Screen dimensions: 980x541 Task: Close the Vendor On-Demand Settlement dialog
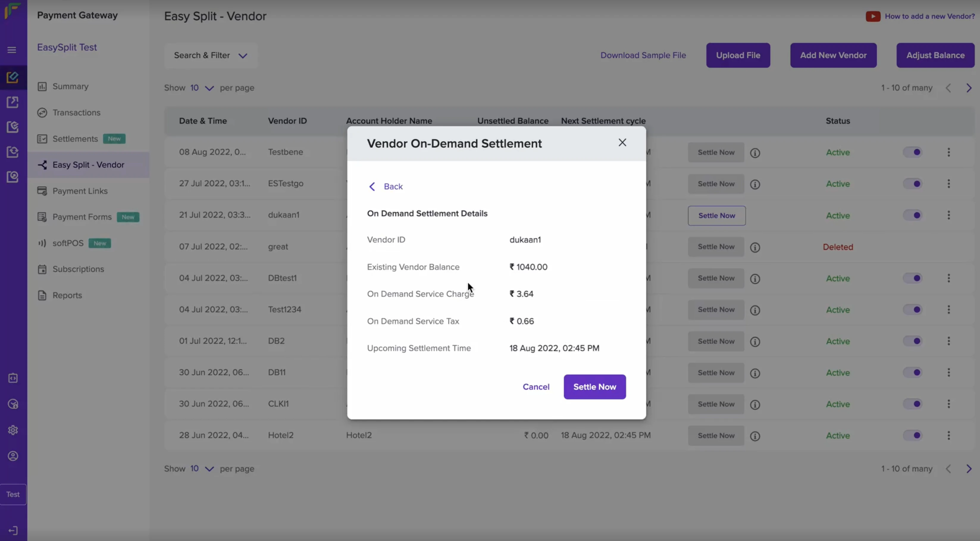[622, 143]
